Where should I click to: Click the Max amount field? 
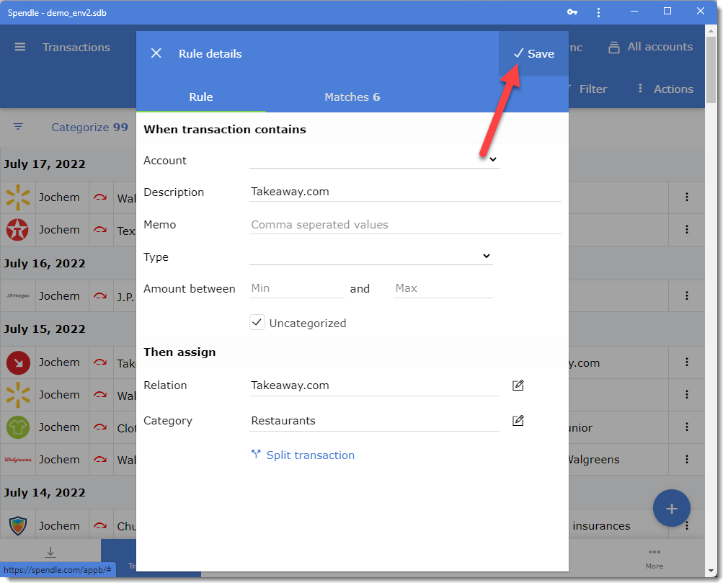443,288
